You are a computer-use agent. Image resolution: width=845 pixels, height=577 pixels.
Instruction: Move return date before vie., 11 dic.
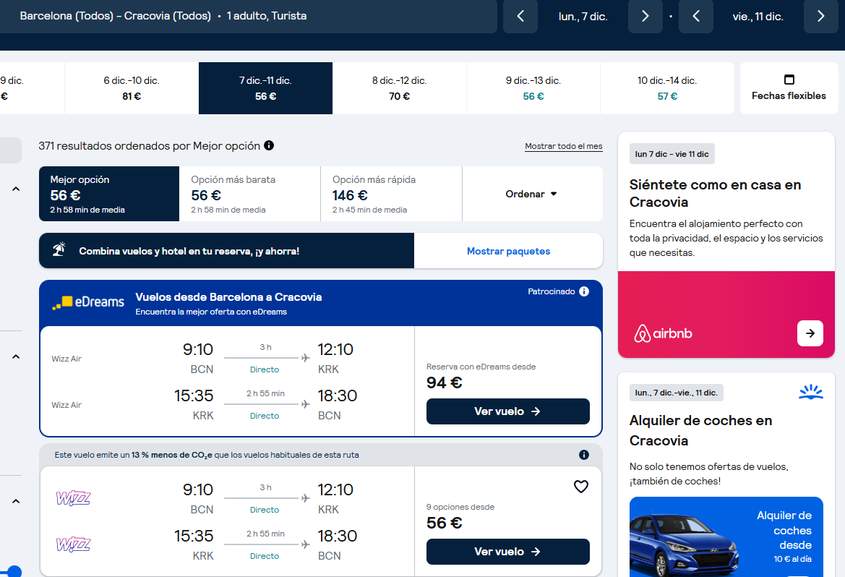pyautogui.click(x=696, y=16)
